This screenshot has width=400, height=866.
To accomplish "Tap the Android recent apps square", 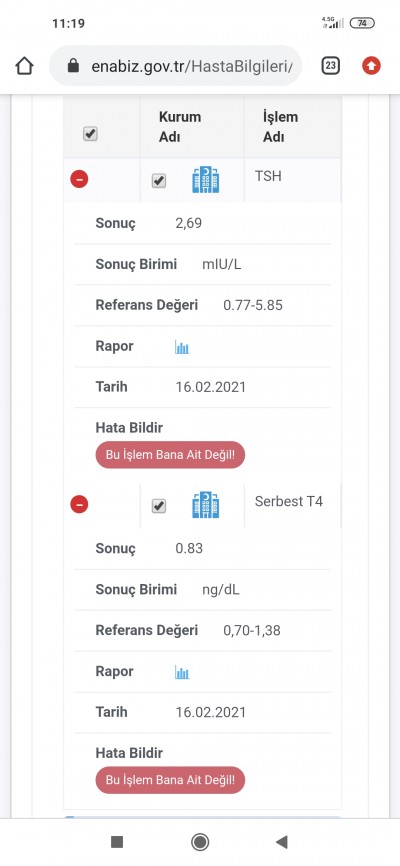I will pyautogui.click(x=117, y=842).
